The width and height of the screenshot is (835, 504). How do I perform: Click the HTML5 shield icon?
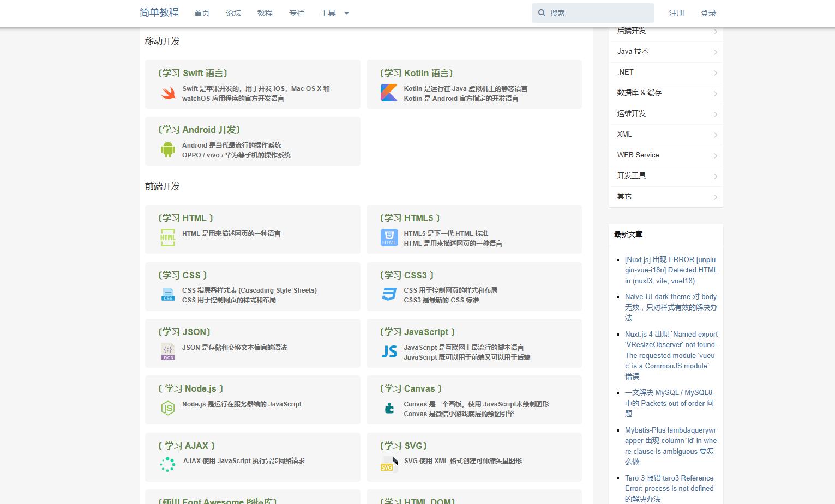(389, 238)
